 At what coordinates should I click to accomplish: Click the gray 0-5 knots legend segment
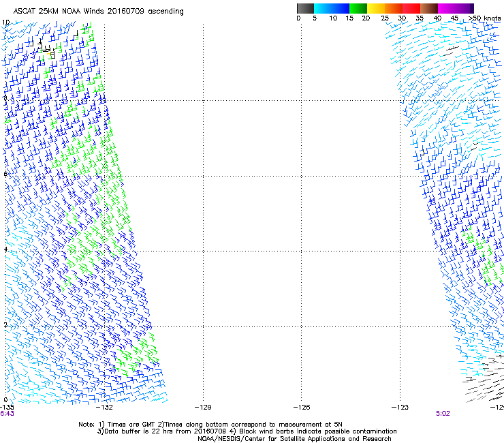coord(305,8)
